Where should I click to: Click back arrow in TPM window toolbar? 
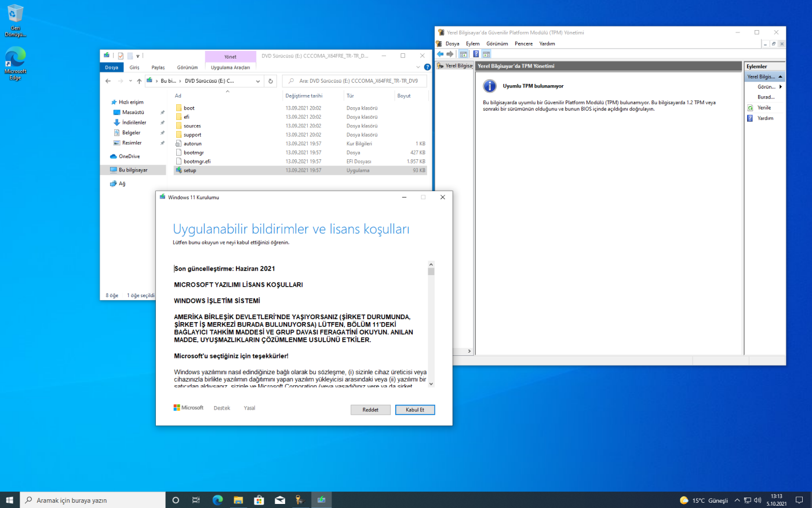(x=440, y=54)
